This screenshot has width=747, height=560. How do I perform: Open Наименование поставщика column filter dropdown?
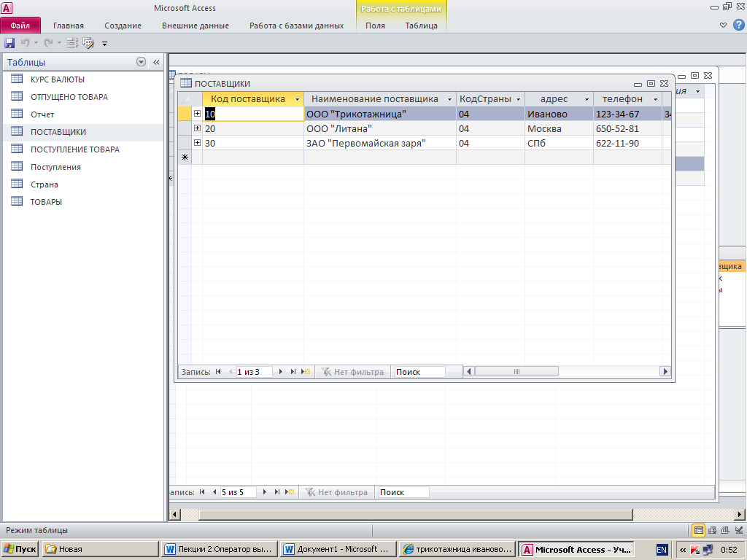pos(449,99)
